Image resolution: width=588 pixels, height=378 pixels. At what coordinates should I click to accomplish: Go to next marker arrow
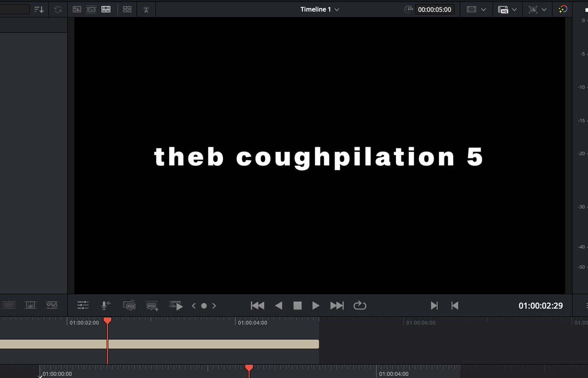point(214,305)
